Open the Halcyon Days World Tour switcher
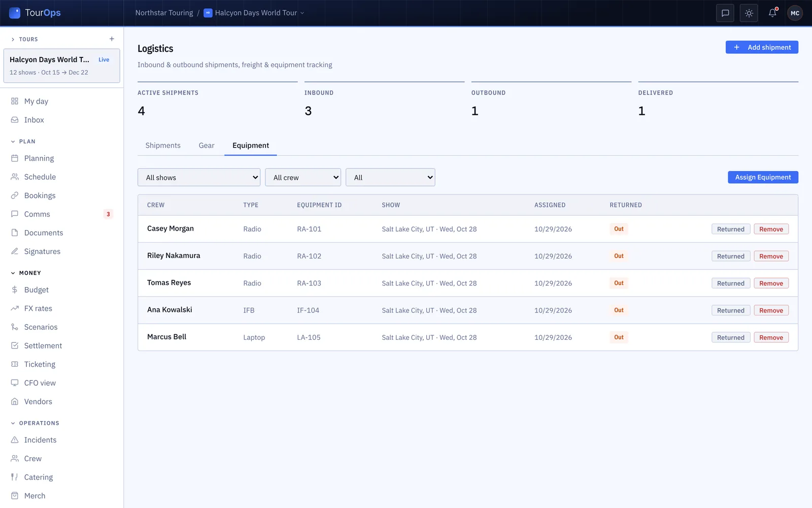 (254, 13)
